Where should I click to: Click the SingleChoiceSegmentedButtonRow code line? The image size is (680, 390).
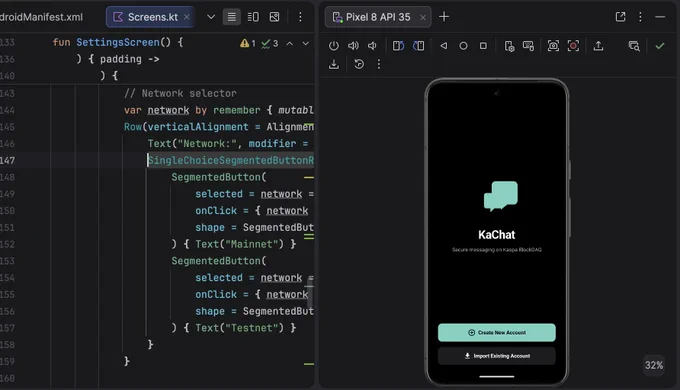click(x=231, y=161)
